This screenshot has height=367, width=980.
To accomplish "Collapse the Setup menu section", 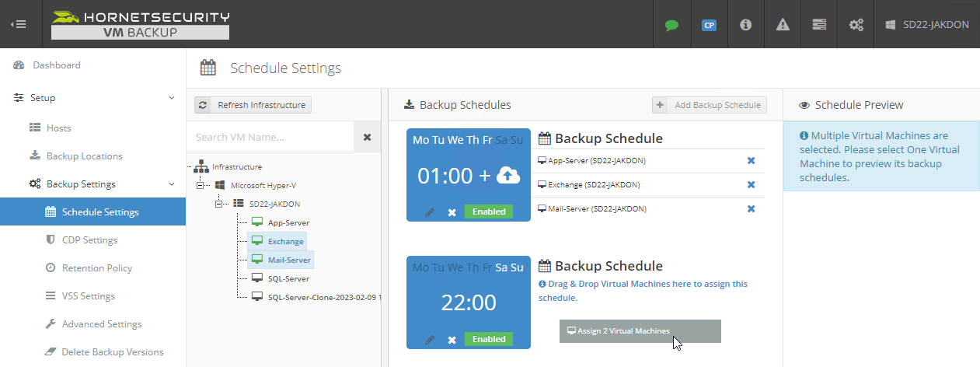I will point(172,98).
